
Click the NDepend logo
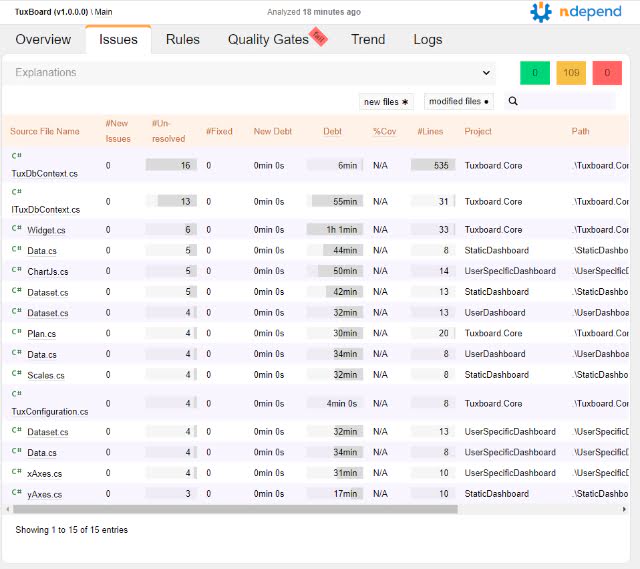click(x=576, y=12)
